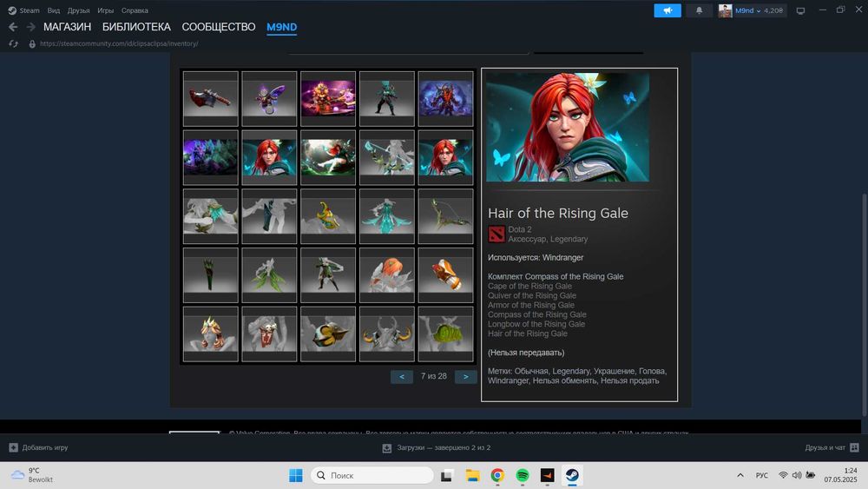The height and width of the screenshot is (489, 868).
Task: Open Друзья и чат panel
Action: click(832, 447)
